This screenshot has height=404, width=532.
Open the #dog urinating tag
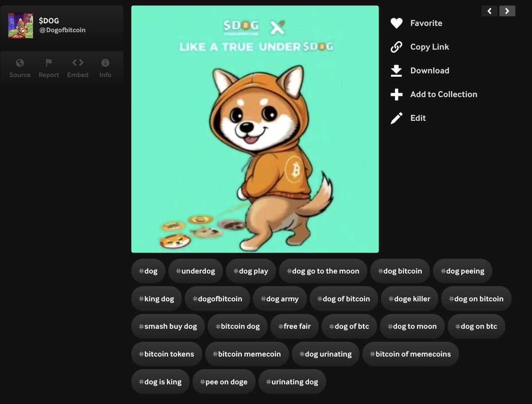325,354
